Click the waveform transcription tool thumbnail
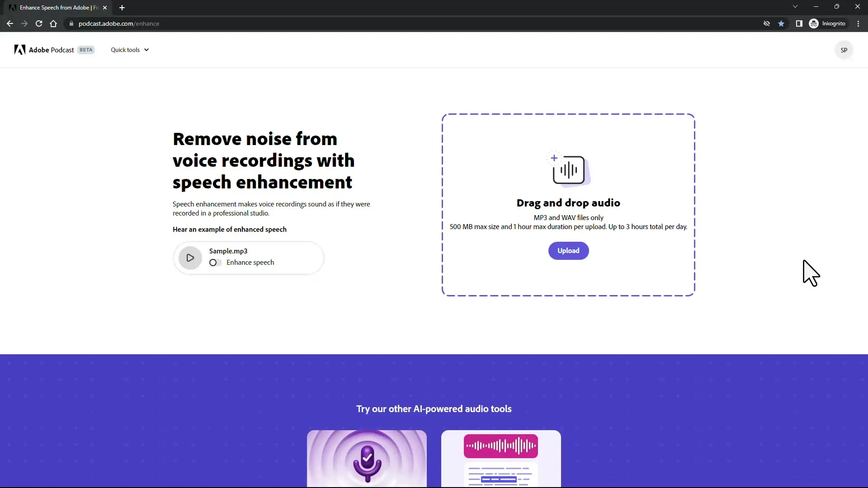Image resolution: width=868 pixels, height=488 pixels. click(x=500, y=459)
